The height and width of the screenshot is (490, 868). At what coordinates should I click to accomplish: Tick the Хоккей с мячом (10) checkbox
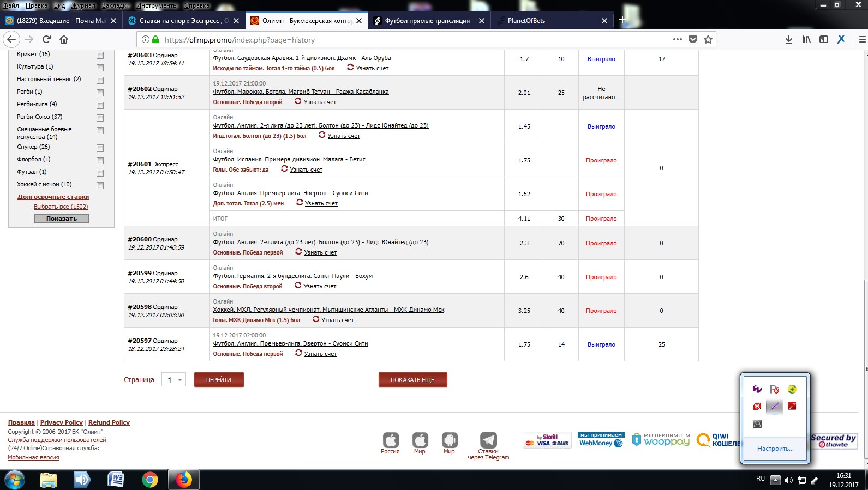tap(100, 185)
